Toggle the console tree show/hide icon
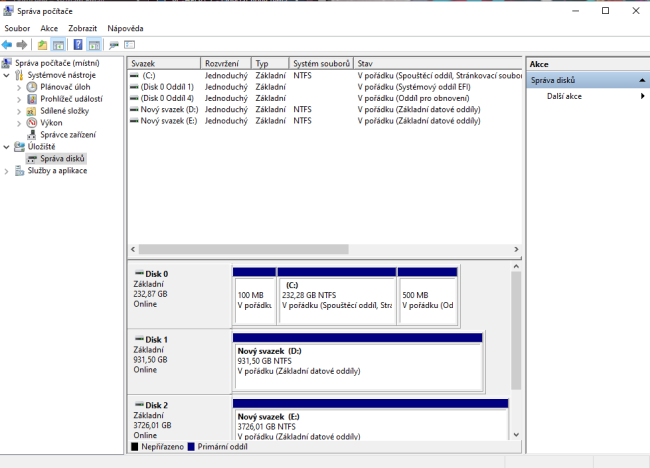 (59, 45)
